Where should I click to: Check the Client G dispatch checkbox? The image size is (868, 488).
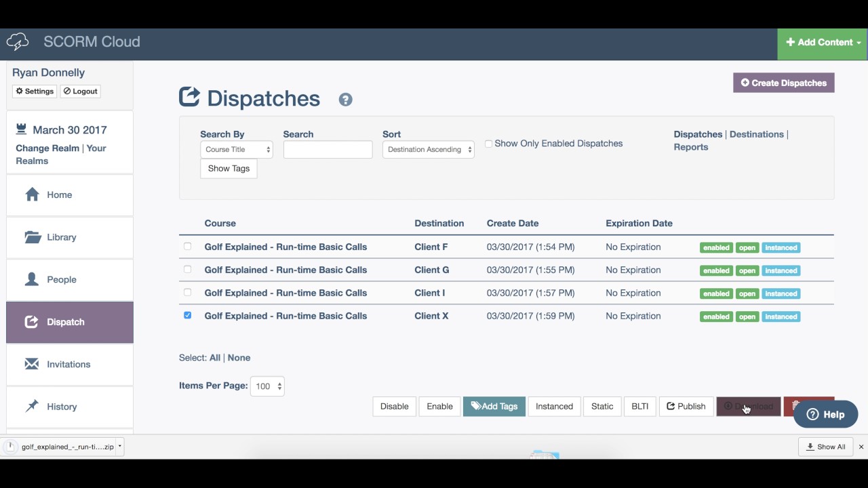187,270
